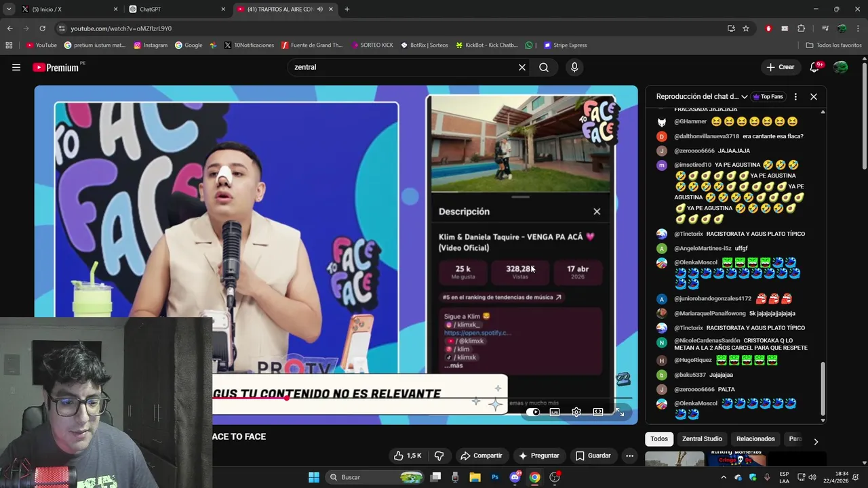Open the Stripe Express bookmark
The image size is (868, 488).
[x=566, y=45]
